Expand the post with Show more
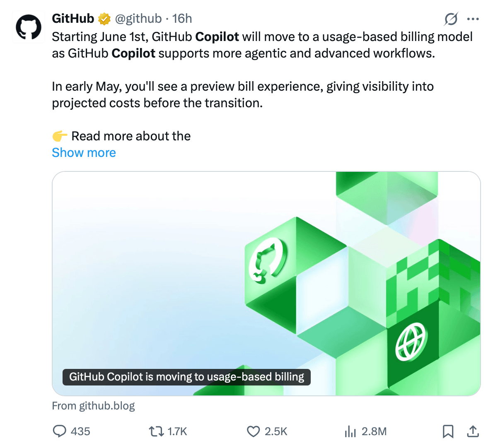The image size is (493, 448). click(x=84, y=153)
